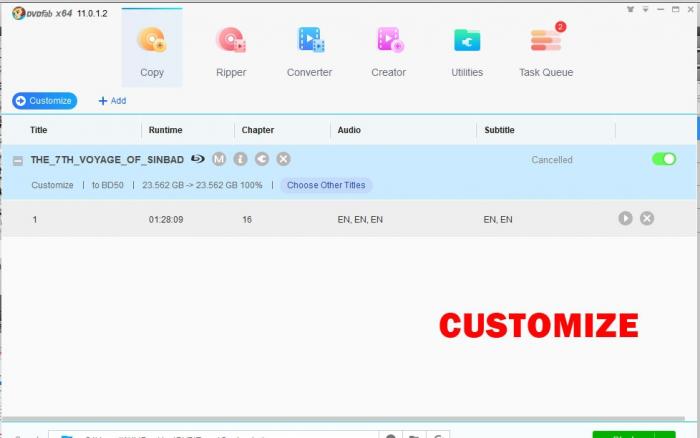
Task: Click the runtime 01:28:09
Action: coord(166,220)
